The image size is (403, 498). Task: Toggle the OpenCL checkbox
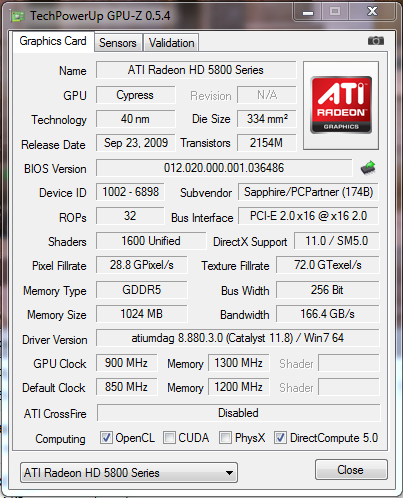click(x=106, y=437)
